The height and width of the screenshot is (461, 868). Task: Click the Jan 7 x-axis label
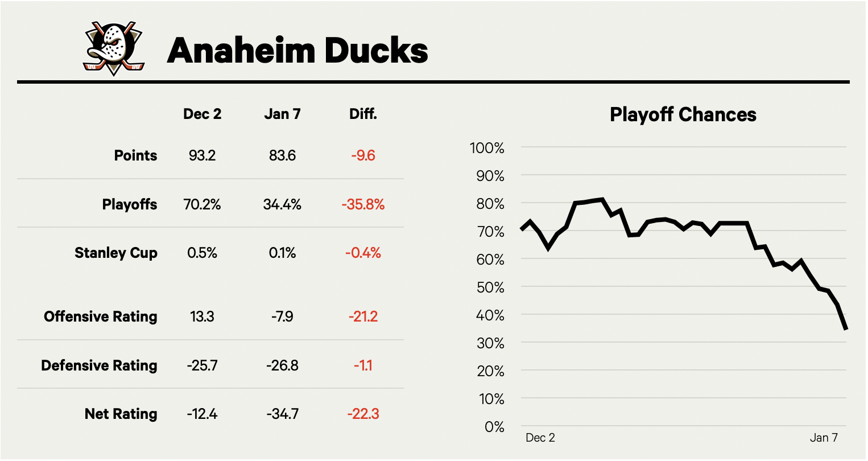point(824,438)
